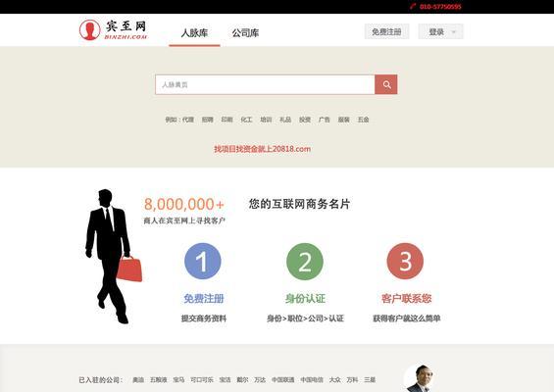Focus the 人脉黄页 search field
Viewport: 554px width, 392px height.
[x=265, y=84]
